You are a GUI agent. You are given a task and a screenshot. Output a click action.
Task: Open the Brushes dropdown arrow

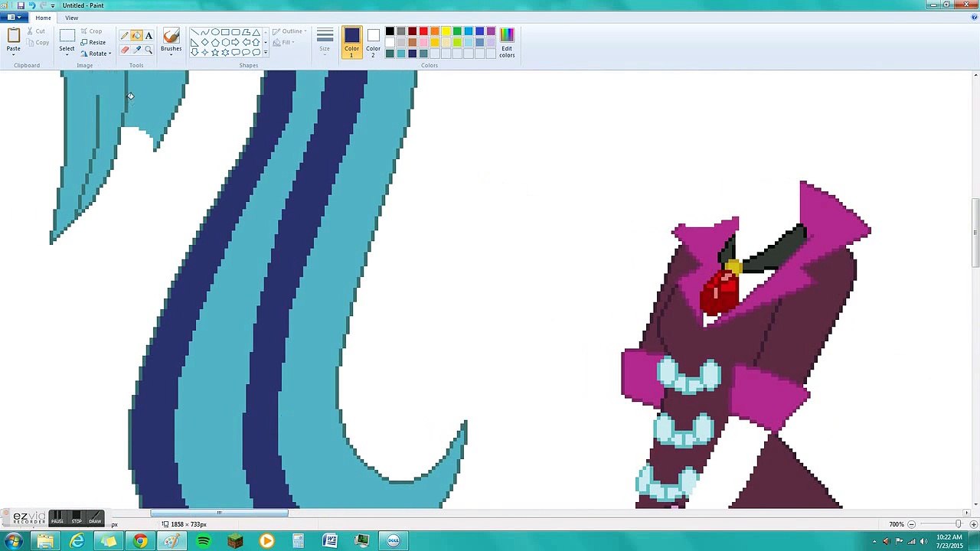coord(171,54)
